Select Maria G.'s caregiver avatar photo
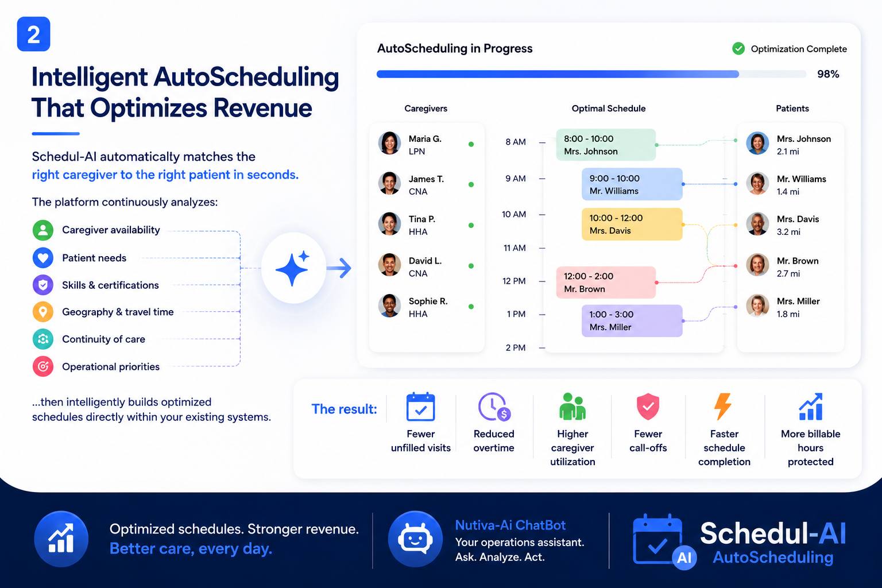Screen dimensions: 882x588 coord(390,144)
